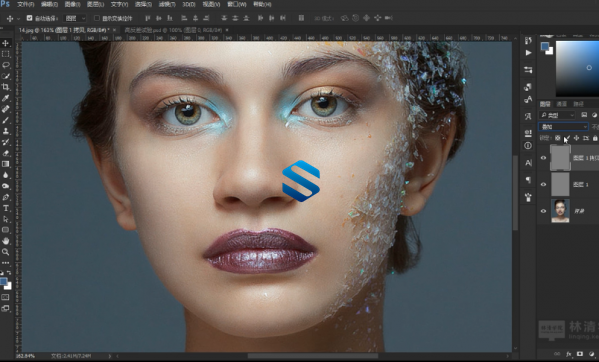Click the foreground color swatch in toolbox
Screen dimensions: 599x362
tap(3, 282)
